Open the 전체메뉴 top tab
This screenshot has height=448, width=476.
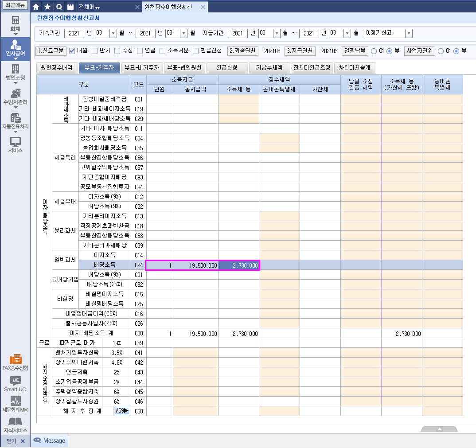89,7
